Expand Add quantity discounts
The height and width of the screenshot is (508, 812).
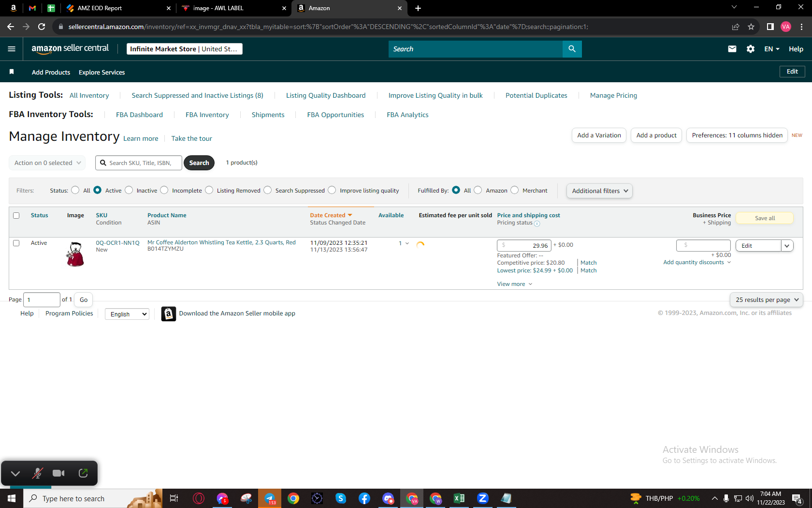click(697, 262)
